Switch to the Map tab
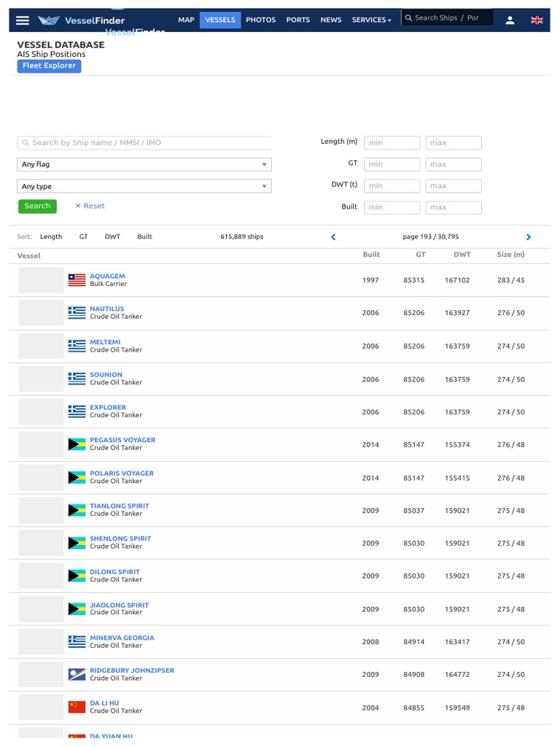The image size is (560, 747). (186, 20)
